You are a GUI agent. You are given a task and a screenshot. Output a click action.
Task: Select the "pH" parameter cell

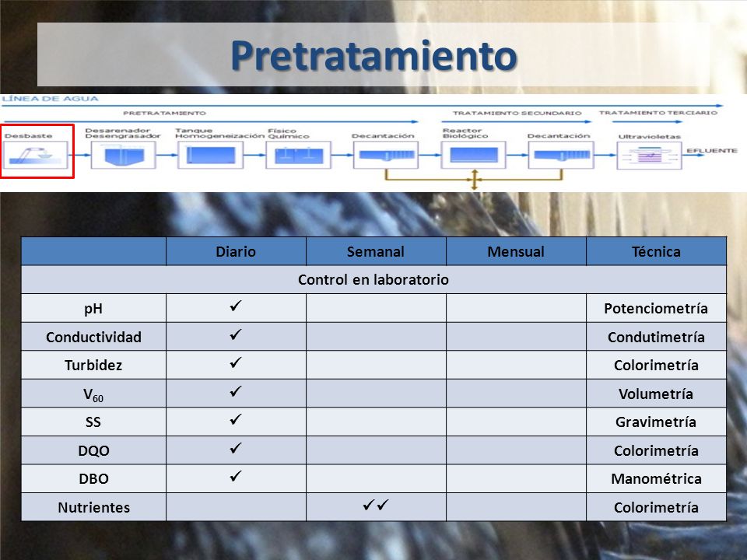[x=94, y=308]
